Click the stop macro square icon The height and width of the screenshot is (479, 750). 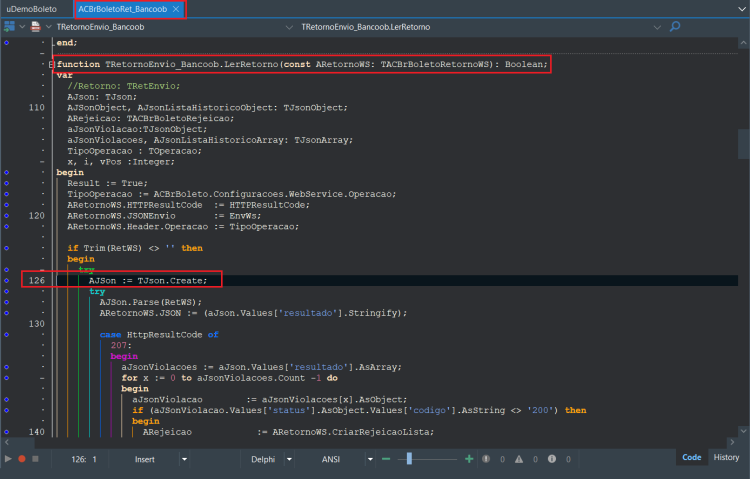pyautogui.click(x=35, y=458)
